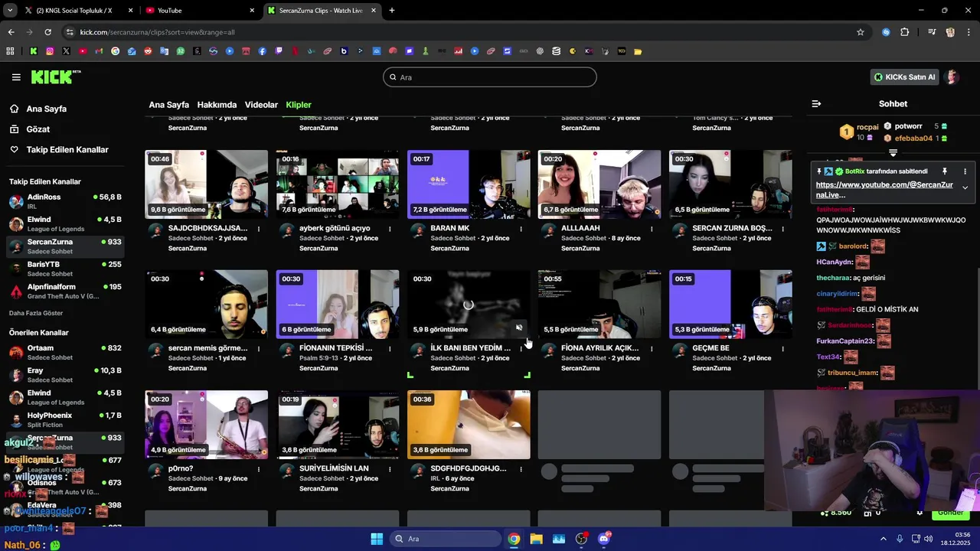
Task: Open the user profile avatar menu
Action: [x=952, y=77]
